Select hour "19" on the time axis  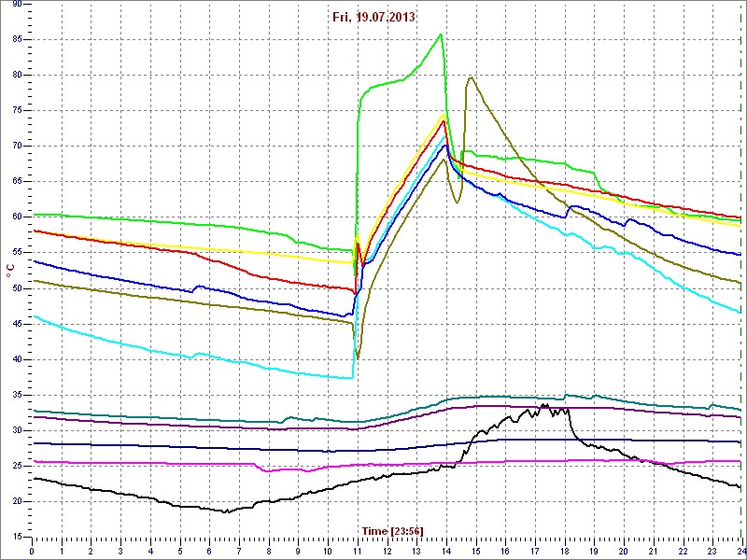coord(594,549)
